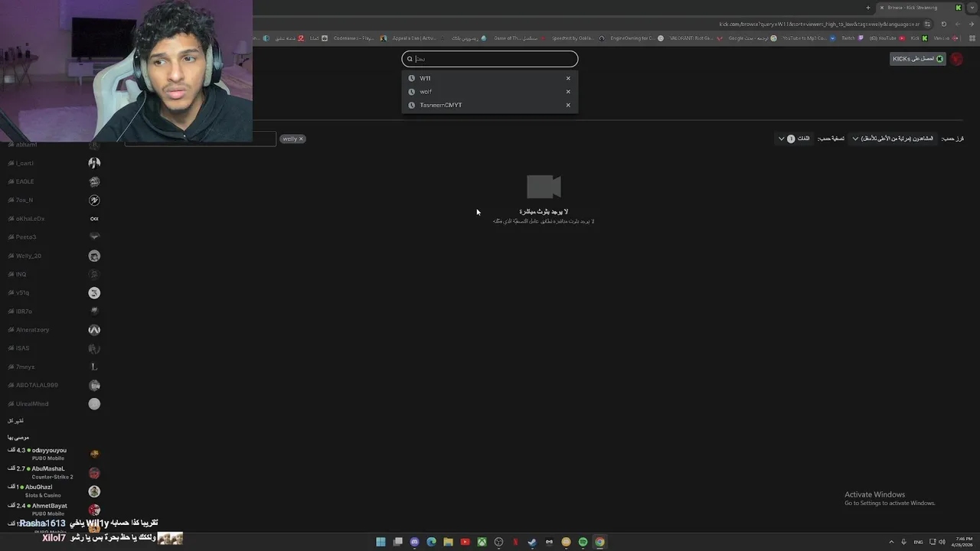The width and height of the screenshot is (980, 551).
Task: Go back in browser history
Action: point(971,24)
